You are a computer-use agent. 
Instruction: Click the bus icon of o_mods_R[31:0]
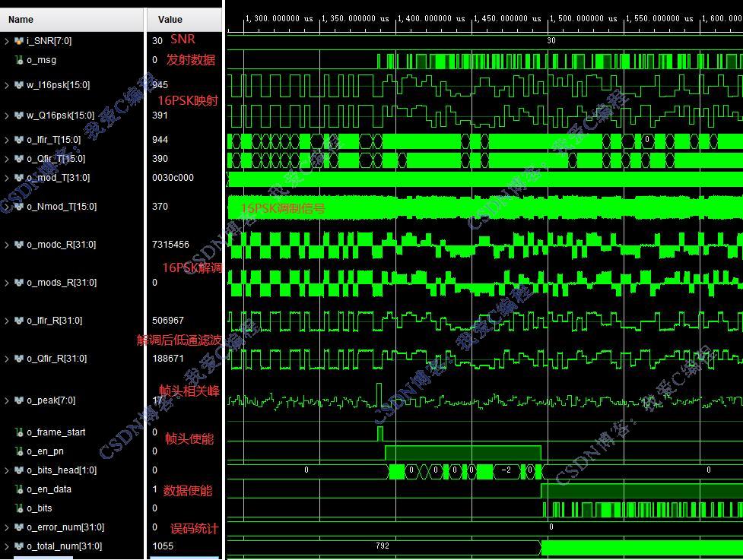(19, 283)
